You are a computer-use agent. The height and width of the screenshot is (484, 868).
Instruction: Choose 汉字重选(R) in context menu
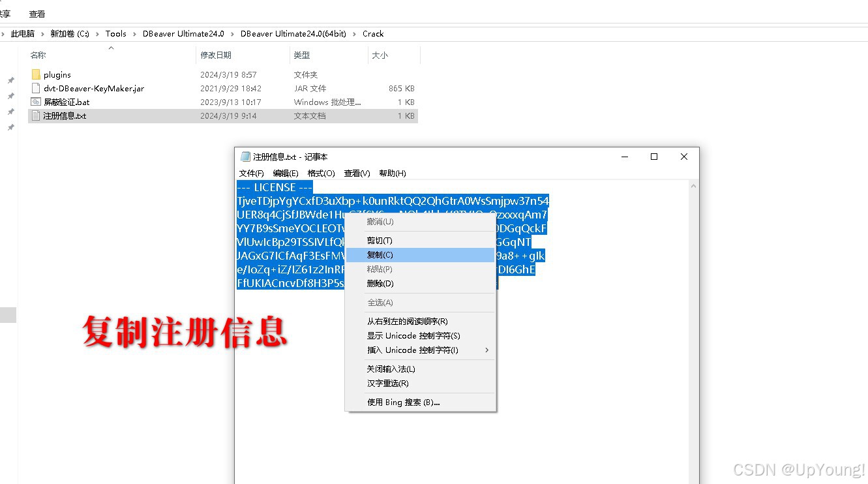(x=421, y=384)
